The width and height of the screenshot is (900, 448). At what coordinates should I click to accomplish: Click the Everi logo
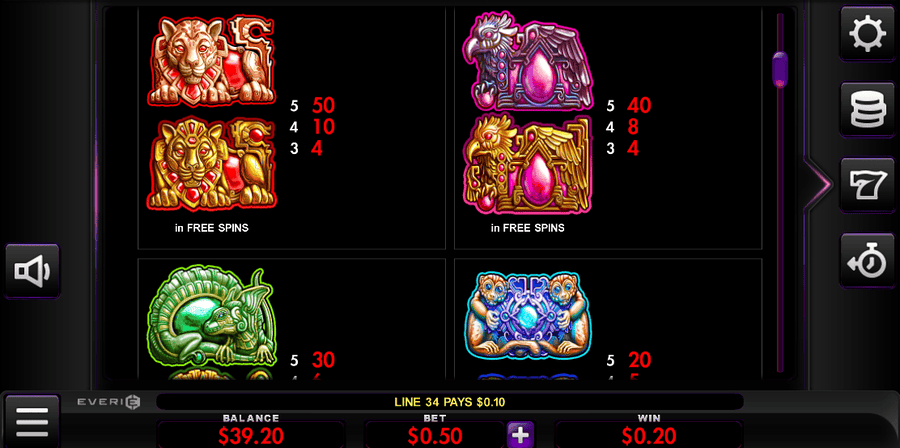[108, 402]
